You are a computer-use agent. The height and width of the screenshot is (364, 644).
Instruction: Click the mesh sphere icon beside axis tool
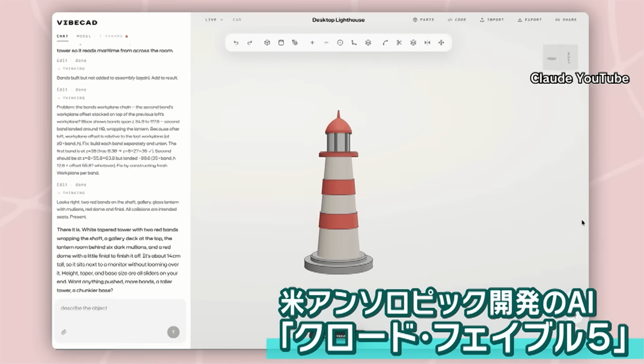coord(368,42)
